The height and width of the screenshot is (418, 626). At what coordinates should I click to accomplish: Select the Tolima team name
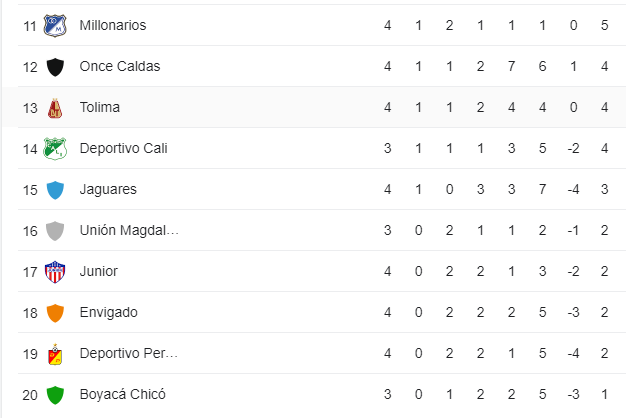click(100, 108)
